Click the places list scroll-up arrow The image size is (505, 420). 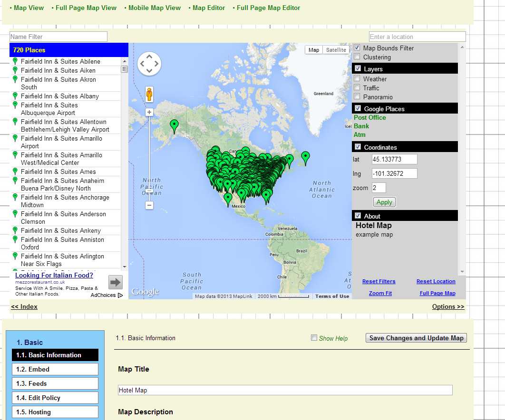125,61
